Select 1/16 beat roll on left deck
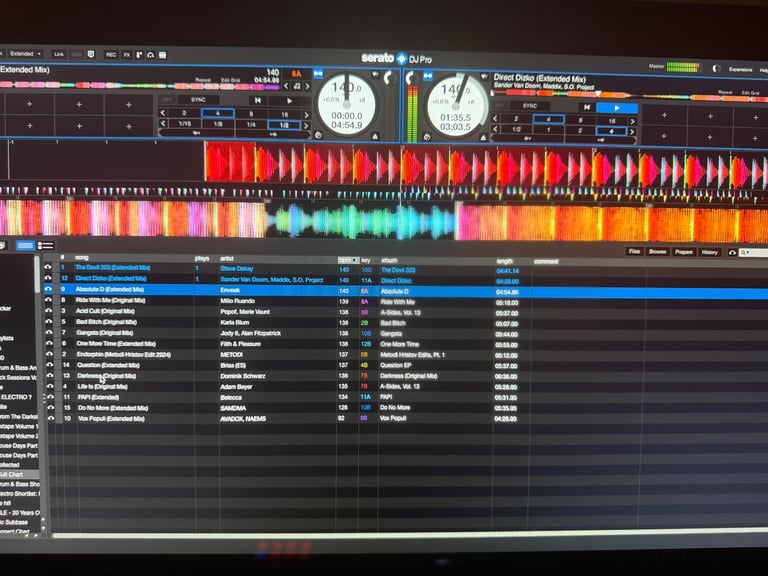 [x=185, y=124]
